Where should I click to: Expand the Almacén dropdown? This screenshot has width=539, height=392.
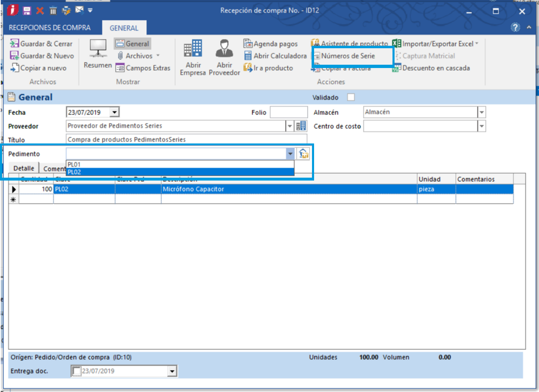(x=482, y=112)
